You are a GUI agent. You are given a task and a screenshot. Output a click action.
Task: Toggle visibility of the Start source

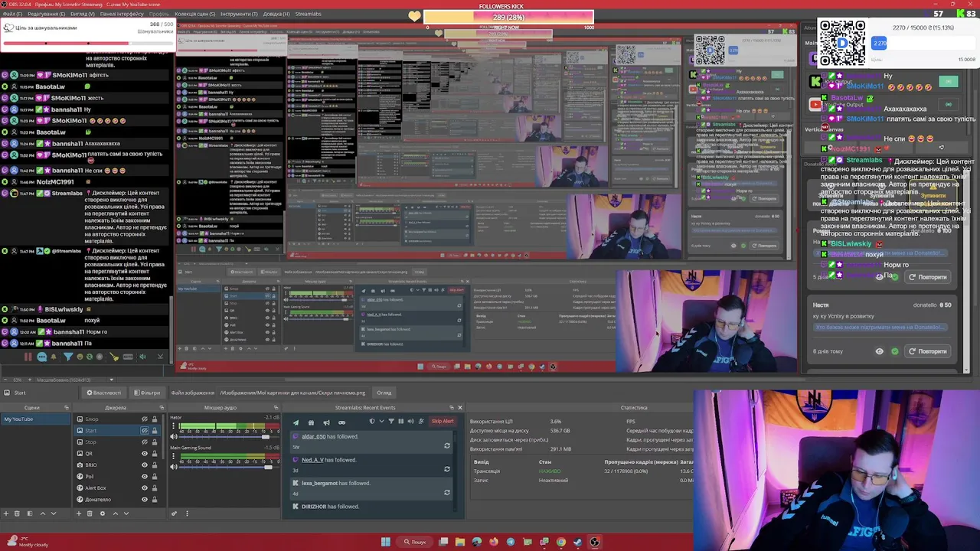tap(145, 431)
